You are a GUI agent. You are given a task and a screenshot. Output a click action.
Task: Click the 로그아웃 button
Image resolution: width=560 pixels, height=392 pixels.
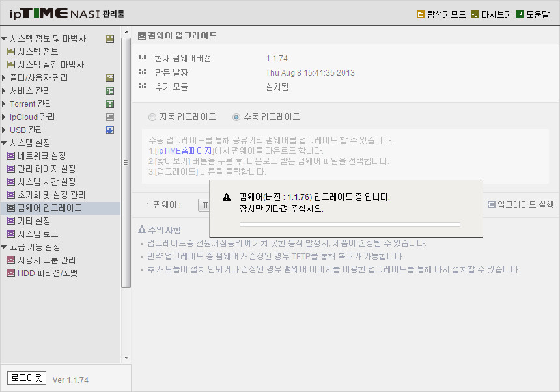click(27, 378)
